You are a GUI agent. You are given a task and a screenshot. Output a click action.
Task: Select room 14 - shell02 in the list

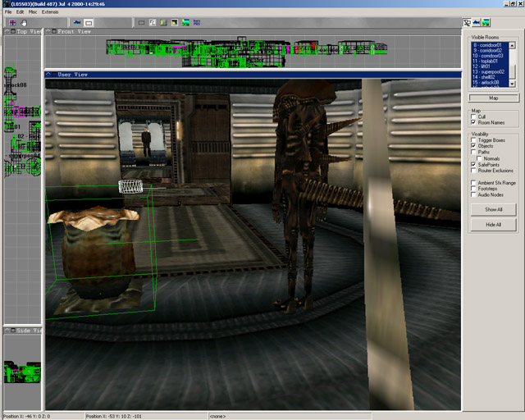pos(490,77)
